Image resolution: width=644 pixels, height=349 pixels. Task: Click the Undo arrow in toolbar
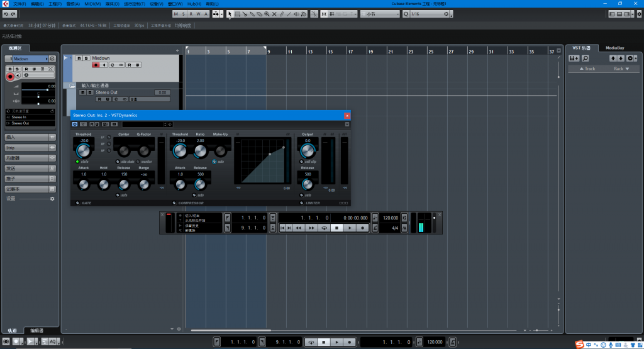[6, 14]
